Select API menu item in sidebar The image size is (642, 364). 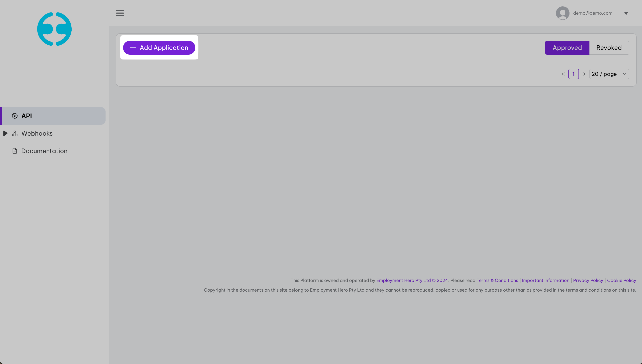coord(26,116)
